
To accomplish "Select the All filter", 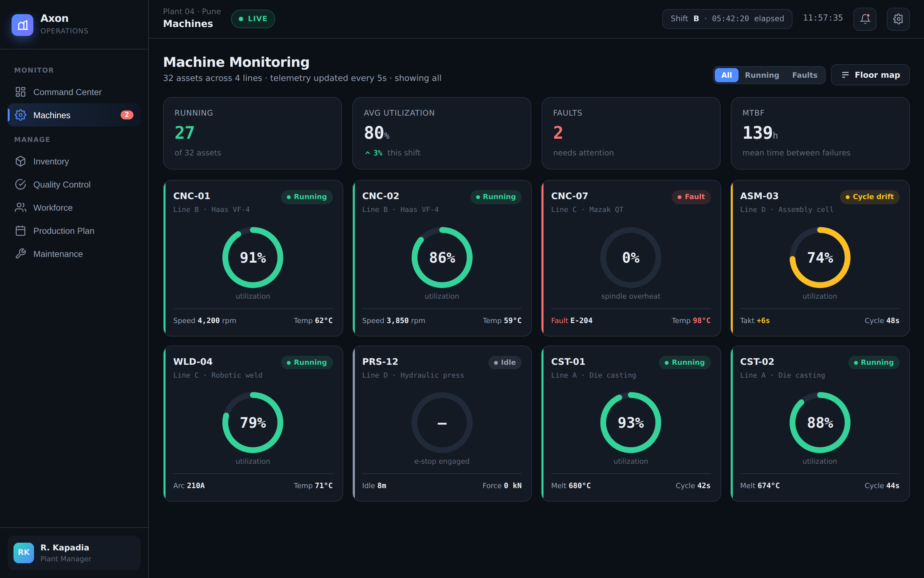I will coord(726,75).
